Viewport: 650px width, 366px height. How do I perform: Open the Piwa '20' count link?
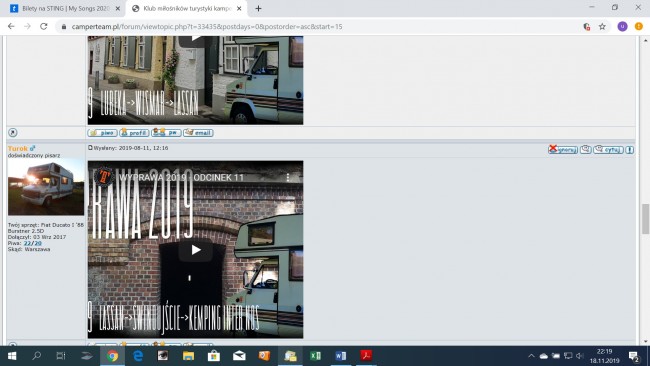coord(38,243)
